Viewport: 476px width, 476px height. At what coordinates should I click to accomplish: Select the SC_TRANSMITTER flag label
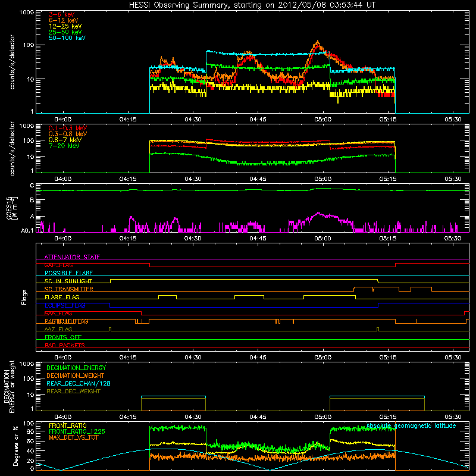pos(69,289)
